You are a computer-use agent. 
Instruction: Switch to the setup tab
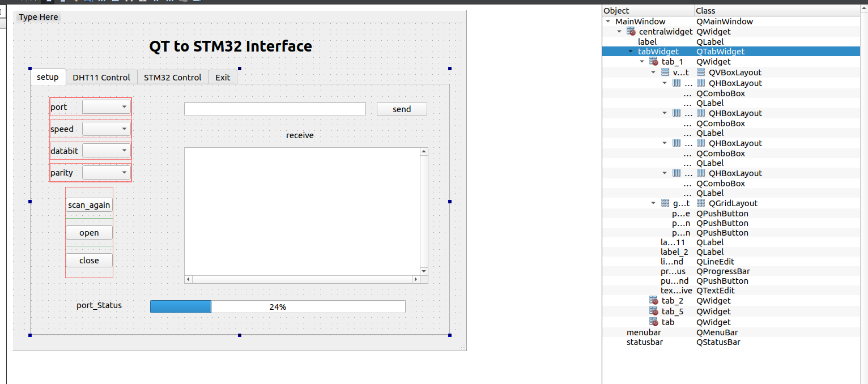48,77
